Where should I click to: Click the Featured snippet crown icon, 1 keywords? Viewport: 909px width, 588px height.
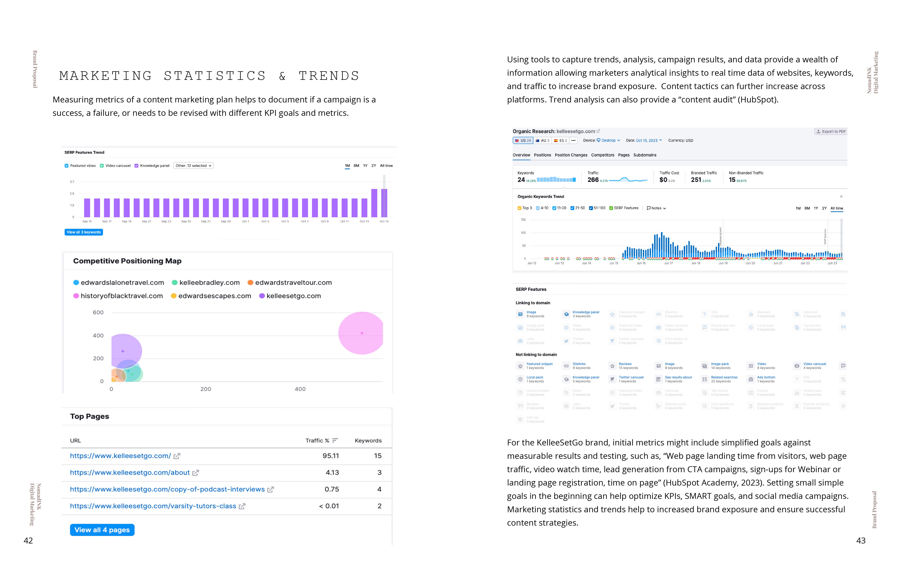pyautogui.click(x=520, y=366)
